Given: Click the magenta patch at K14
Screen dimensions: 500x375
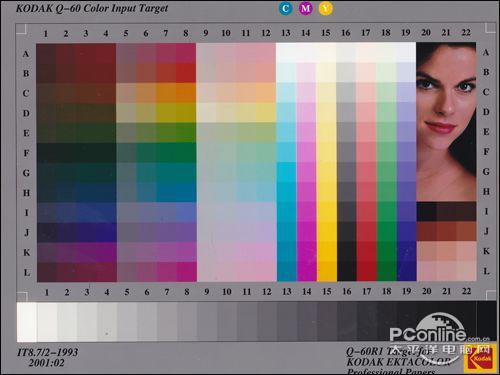Looking at the screenshot, I should pyautogui.click(x=307, y=252).
